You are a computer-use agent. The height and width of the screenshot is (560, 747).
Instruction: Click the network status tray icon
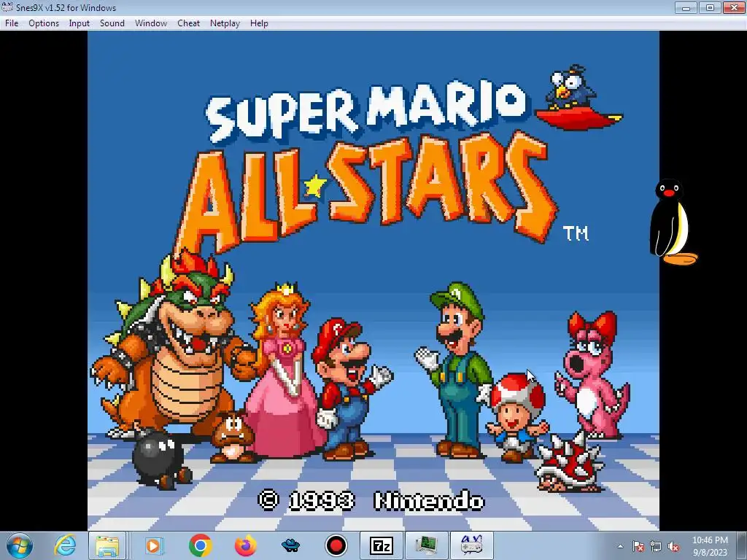coord(656,547)
